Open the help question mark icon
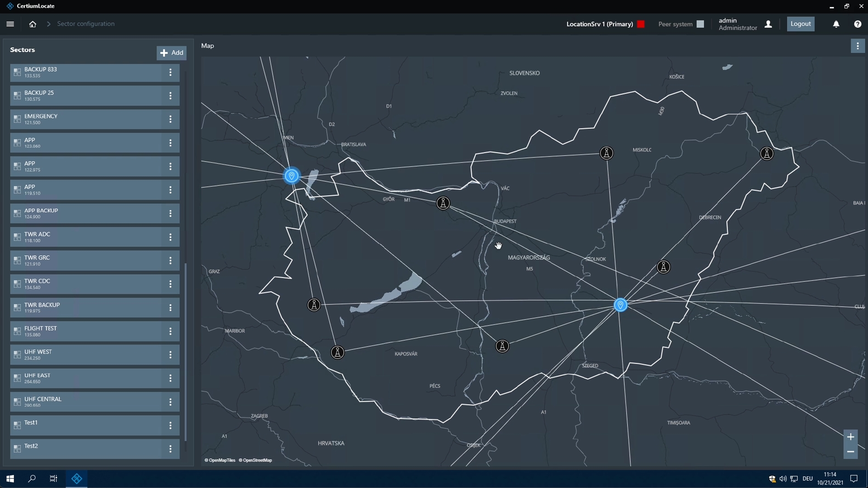Screen dimensions: 868x488 click(857, 24)
